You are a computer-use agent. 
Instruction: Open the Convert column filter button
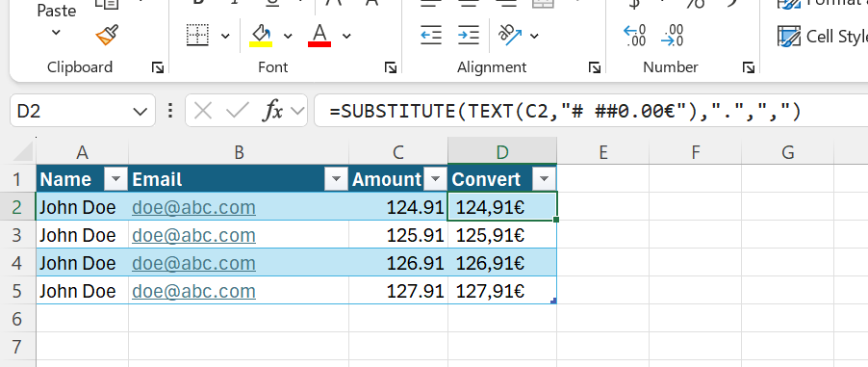click(x=544, y=179)
